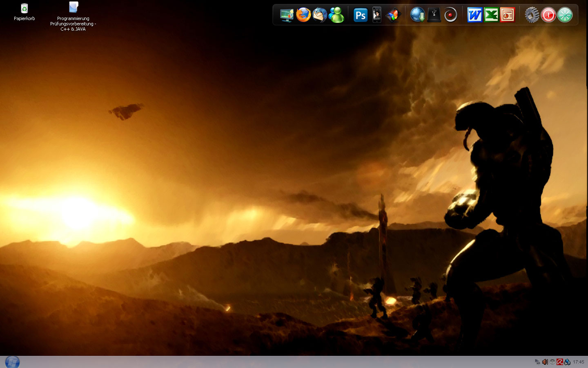The image size is (588, 368).
Task: Launch PowerPoint from the dock
Action: pos(508,15)
